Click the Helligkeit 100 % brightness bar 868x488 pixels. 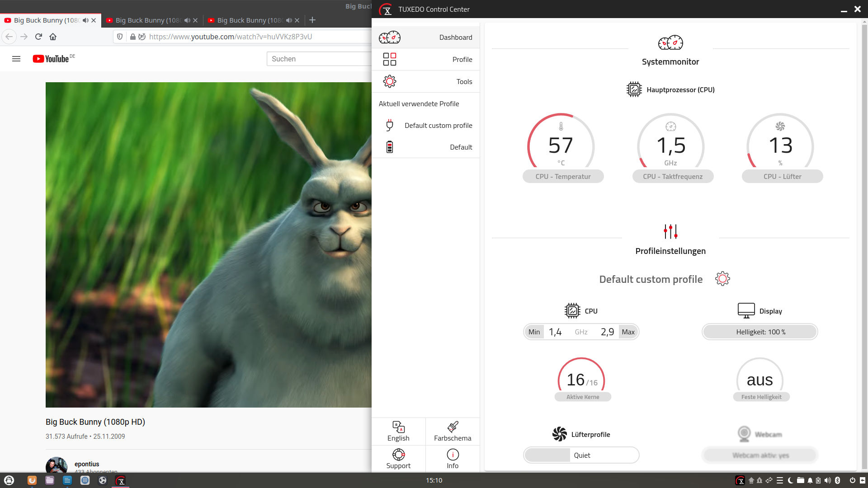pyautogui.click(x=760, y=332)
